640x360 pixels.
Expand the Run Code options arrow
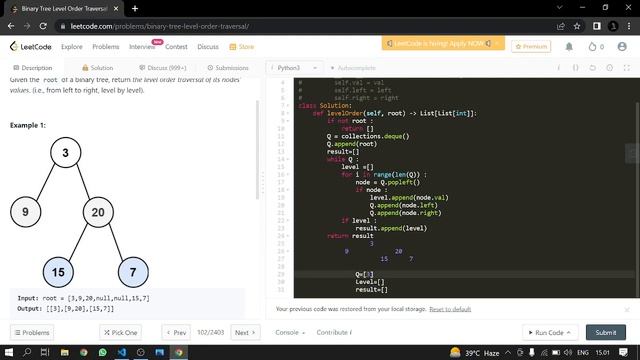click(569, 333)
